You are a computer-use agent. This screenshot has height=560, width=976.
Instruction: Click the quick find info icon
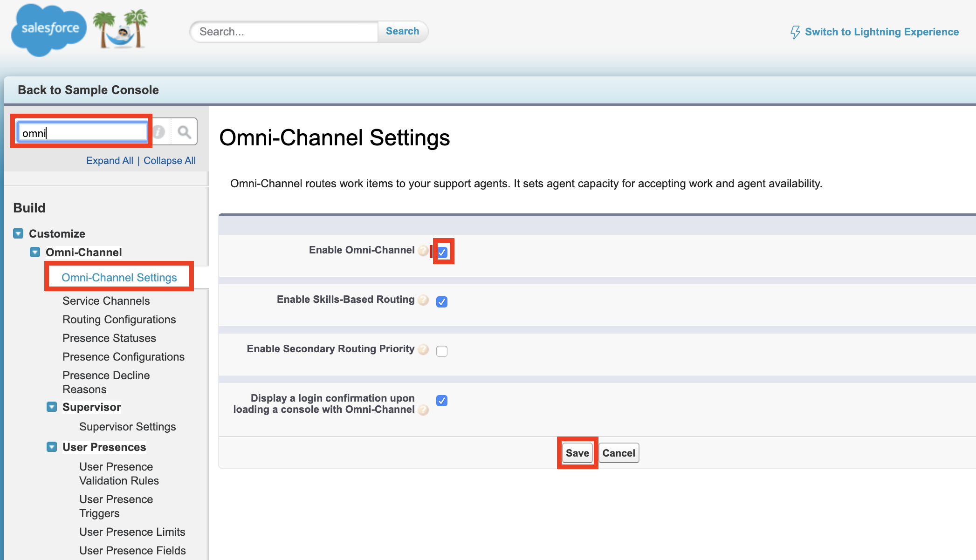click(159, 132)
